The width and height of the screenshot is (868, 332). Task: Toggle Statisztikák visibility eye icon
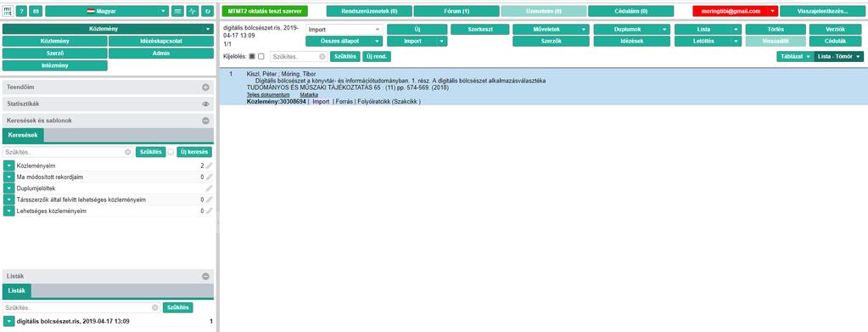point(205,104)
